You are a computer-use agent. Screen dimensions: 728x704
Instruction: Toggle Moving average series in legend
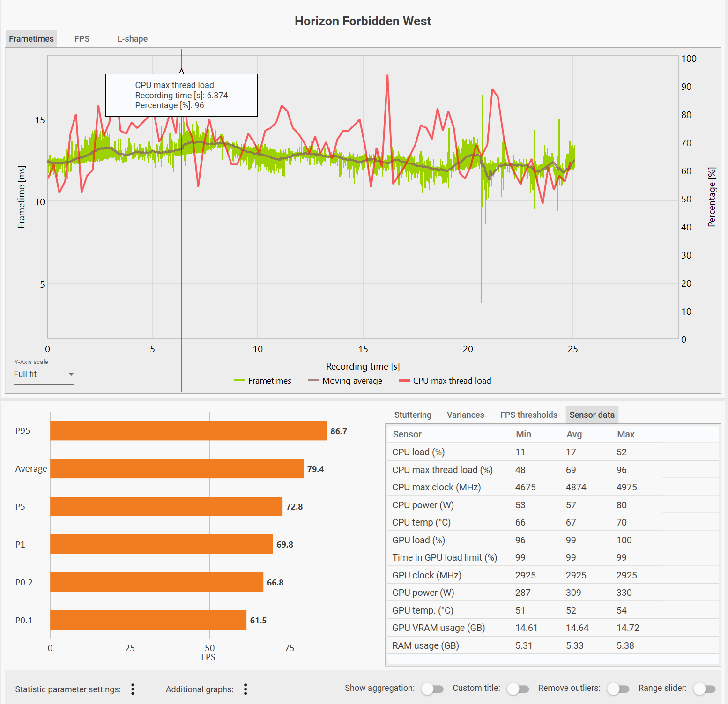point(345,381)
